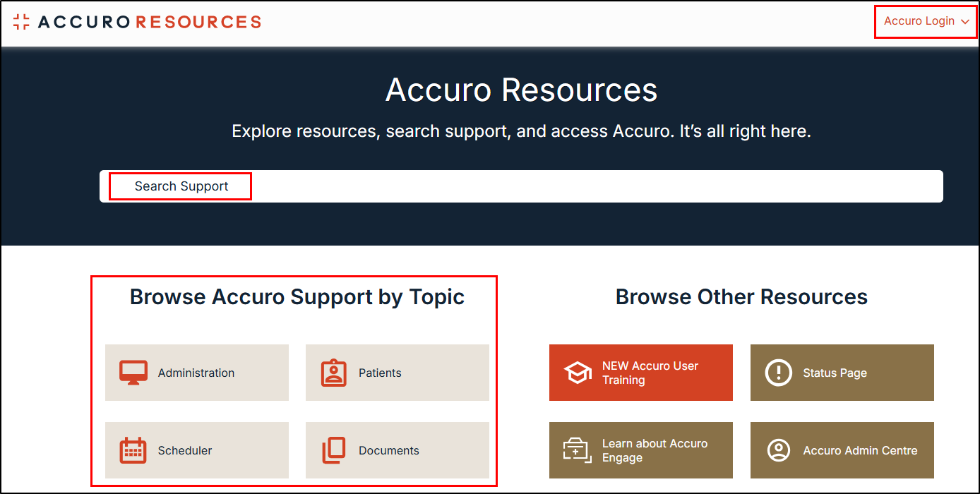Screen dimensions: 980x494
Task: Click inside the Search Support field
Action: pyautogui.click(x=494, y=186)
